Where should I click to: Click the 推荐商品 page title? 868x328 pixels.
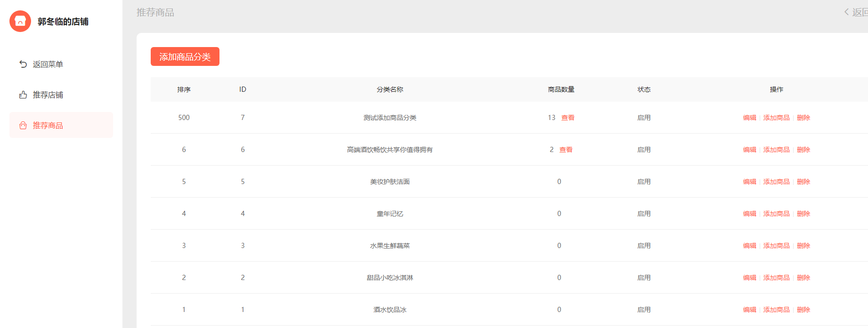(155, 12)
